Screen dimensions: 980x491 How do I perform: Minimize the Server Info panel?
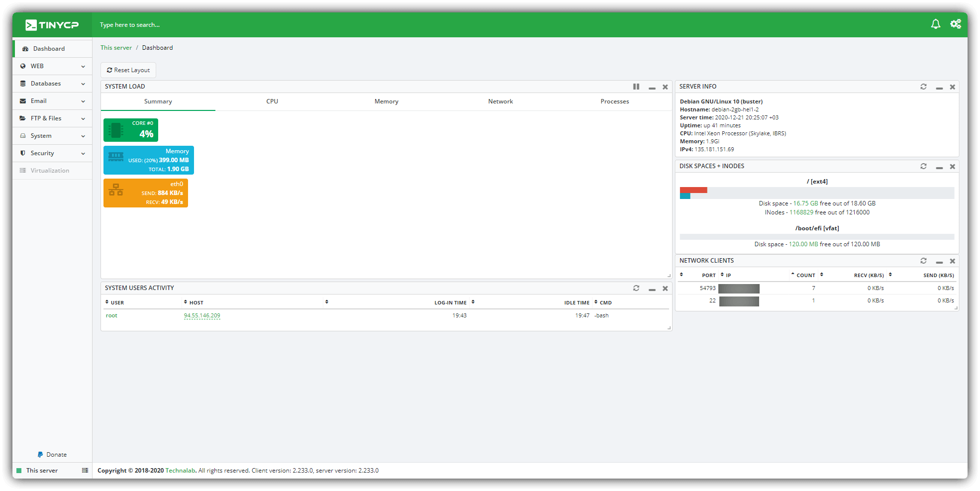pos(939,87)
